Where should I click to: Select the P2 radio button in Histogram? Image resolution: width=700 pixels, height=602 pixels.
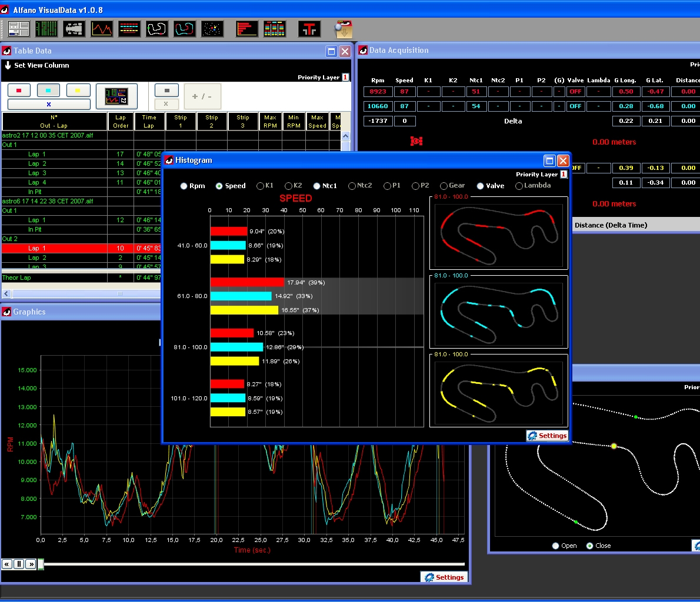pos(415,186)
